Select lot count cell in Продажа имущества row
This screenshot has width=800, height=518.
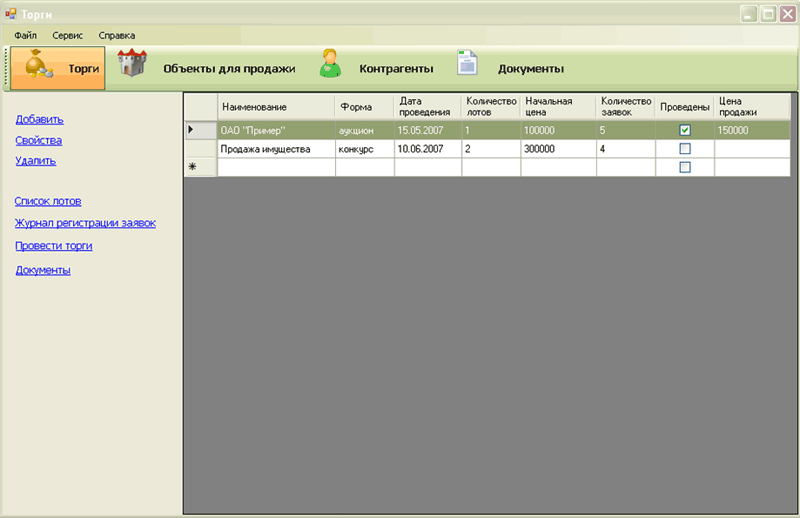pyautogui.click(x=491, y=149)
